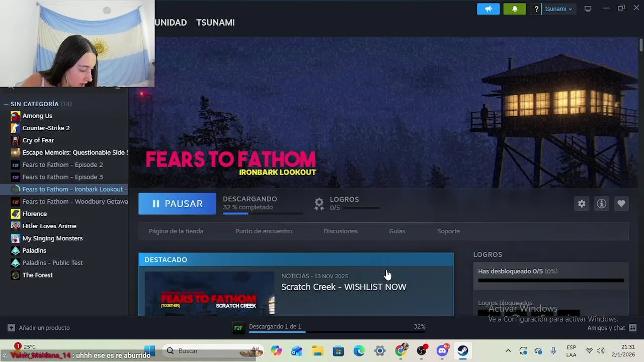Click the Scratch Creek news thumbnail

coord(209,294)
